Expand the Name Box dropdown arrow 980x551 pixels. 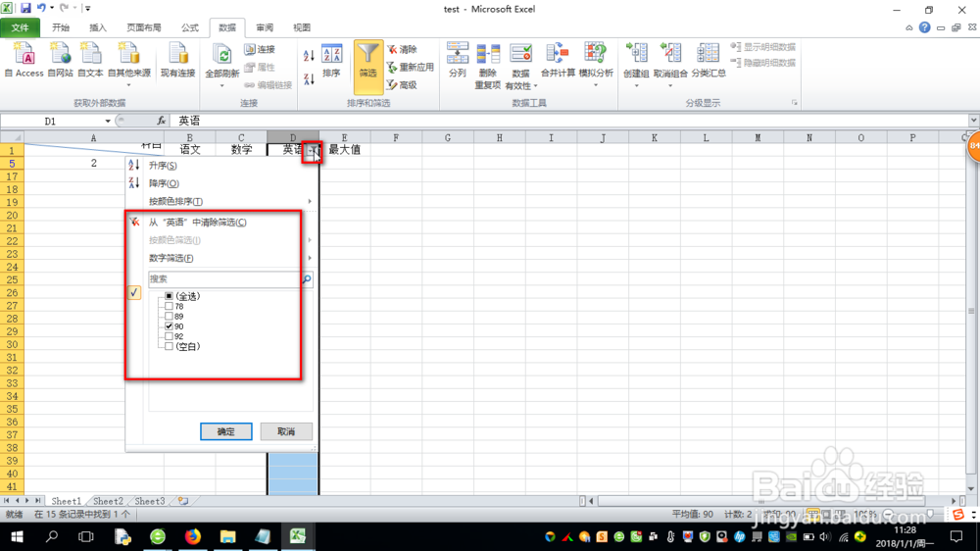click(108, 121)
